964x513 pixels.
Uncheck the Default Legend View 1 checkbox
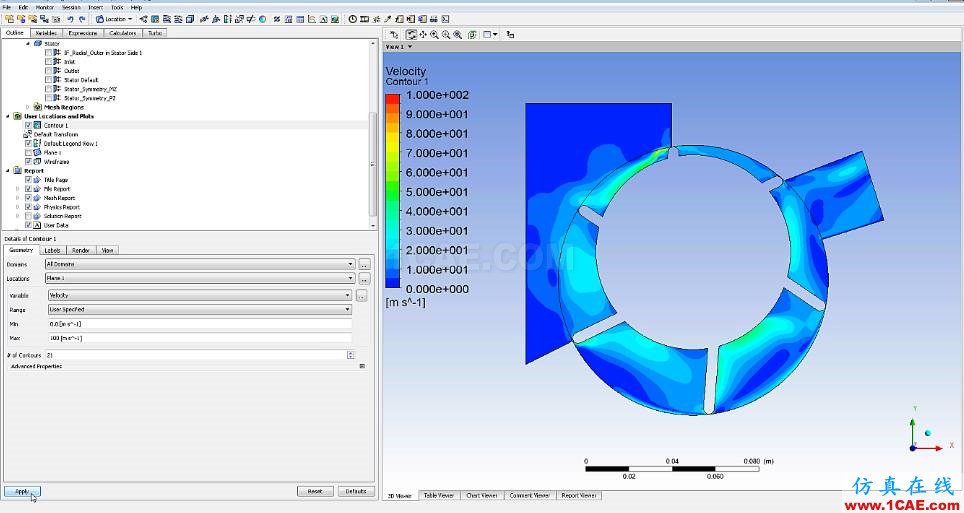(28, 143)
